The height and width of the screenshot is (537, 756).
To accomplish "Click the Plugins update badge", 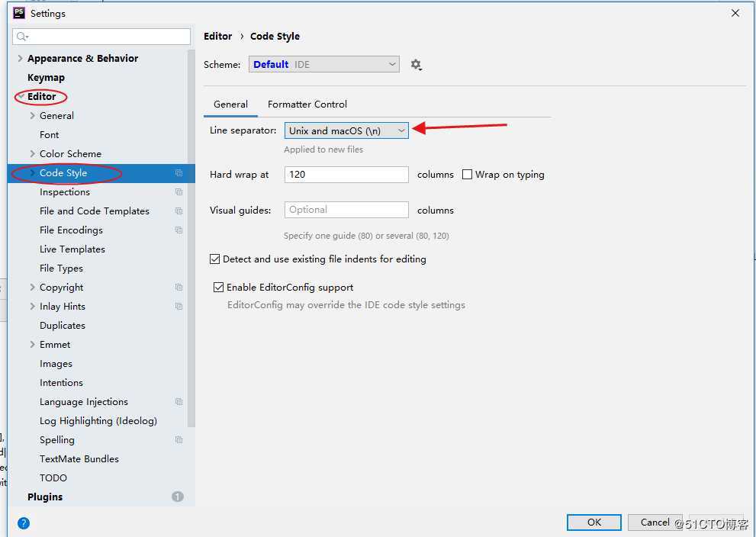I will (178, 497).
